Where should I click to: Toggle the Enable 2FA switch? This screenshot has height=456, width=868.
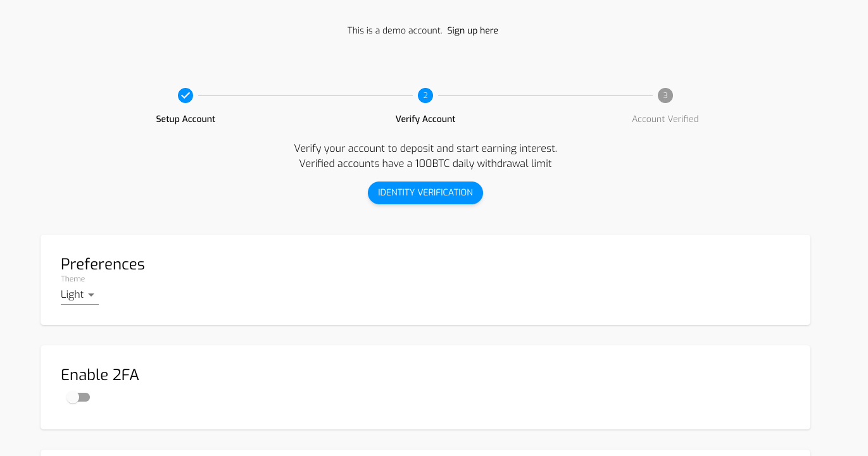click(x=79, y=397)
